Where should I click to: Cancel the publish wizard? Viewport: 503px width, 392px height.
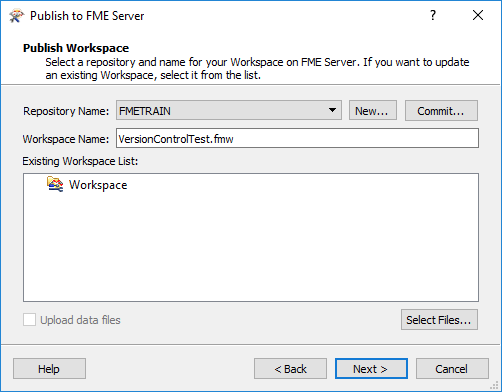(x=452, y=369)
